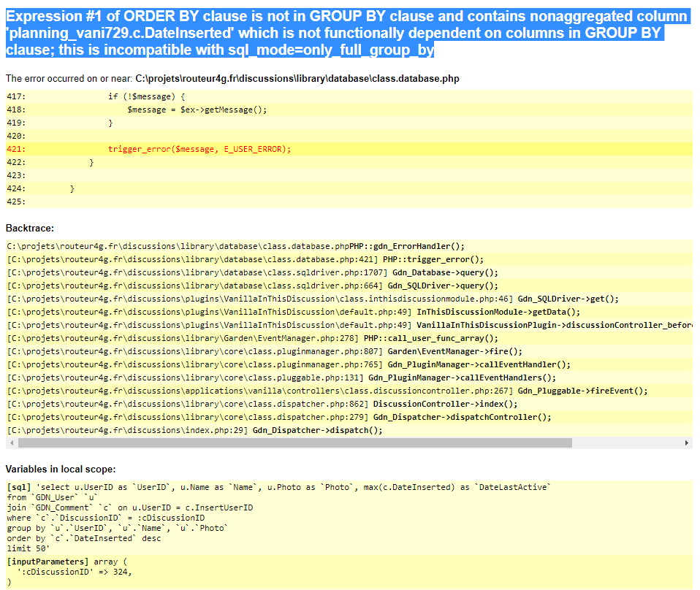The width and height of the screenshot is (700, 590).
Task: Click the discussionController_before backtrace row
Action: point(349,326)
